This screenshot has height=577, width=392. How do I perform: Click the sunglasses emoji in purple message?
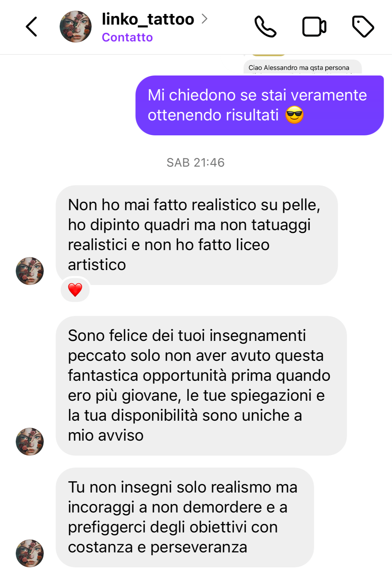tap(295, 115)
